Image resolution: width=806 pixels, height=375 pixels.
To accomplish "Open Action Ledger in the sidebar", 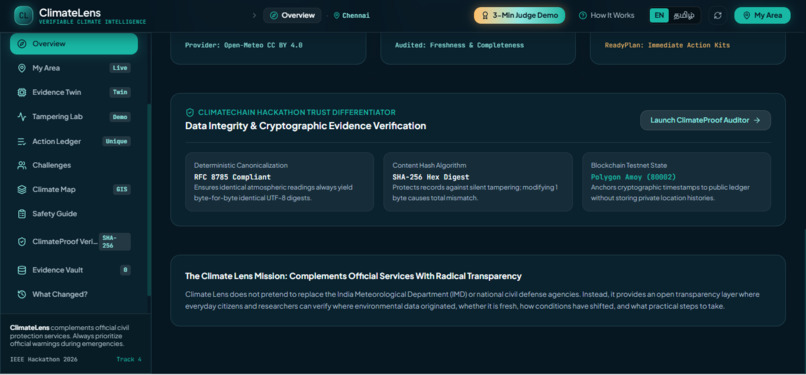I will pos(74,141).
